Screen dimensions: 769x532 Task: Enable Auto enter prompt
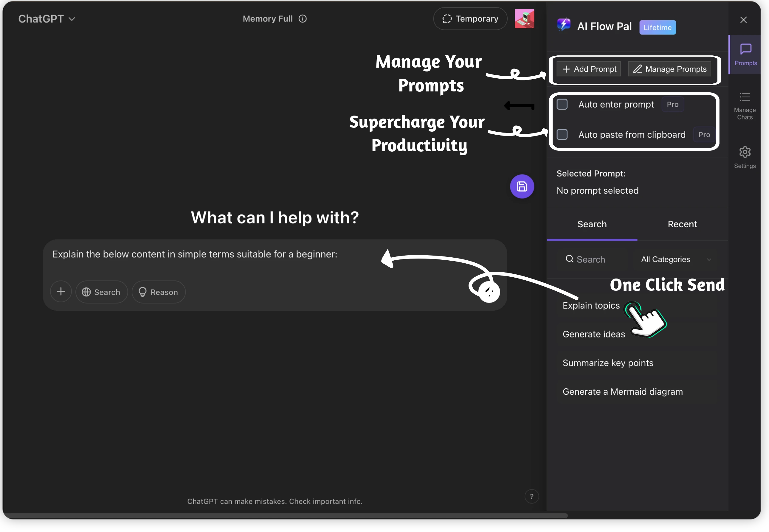point(562,104)
